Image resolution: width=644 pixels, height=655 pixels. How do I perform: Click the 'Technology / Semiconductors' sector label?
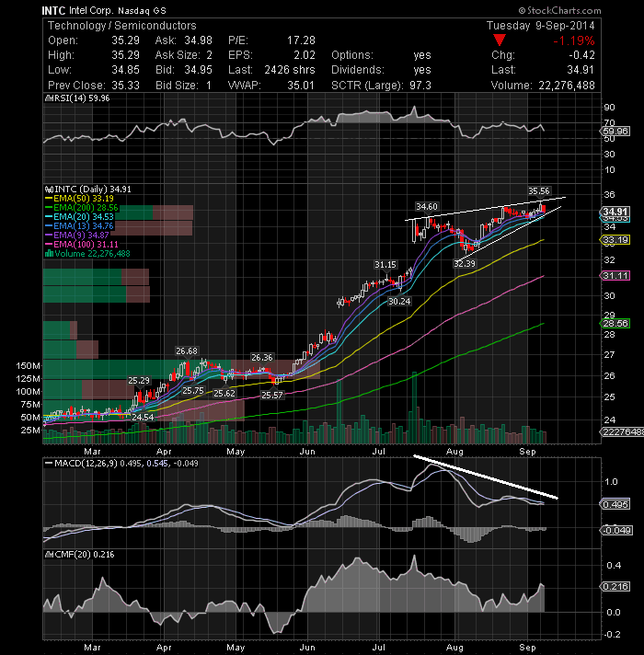122,26
